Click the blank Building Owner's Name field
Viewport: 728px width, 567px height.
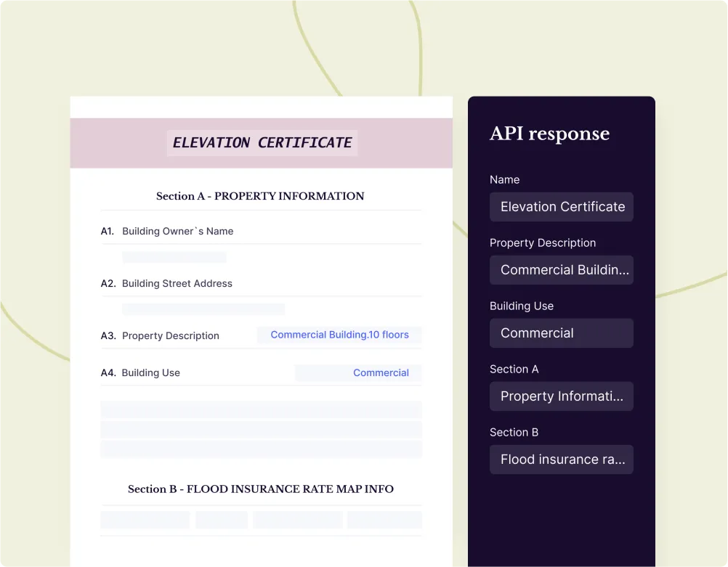coord(174,257)
